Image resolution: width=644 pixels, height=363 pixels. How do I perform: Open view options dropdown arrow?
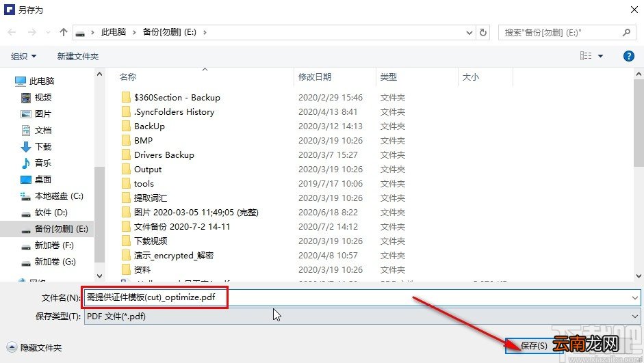600,56
